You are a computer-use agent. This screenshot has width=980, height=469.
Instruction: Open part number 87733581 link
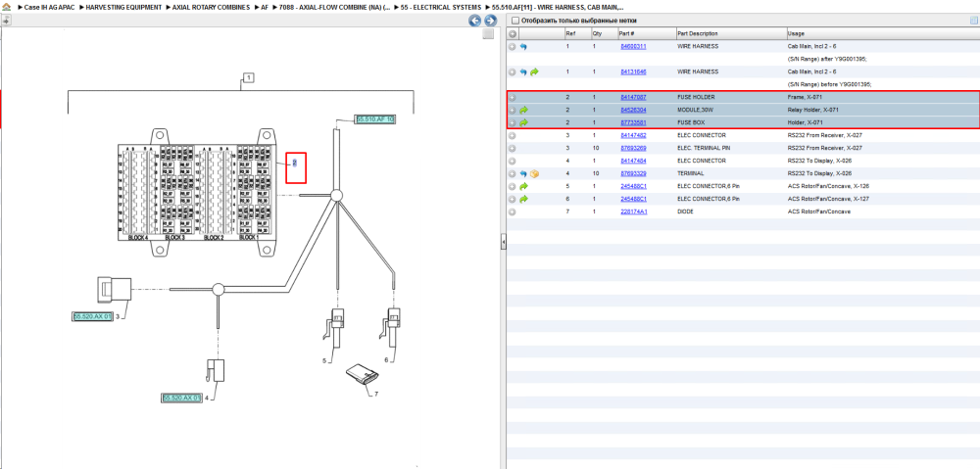click(633, 122)
